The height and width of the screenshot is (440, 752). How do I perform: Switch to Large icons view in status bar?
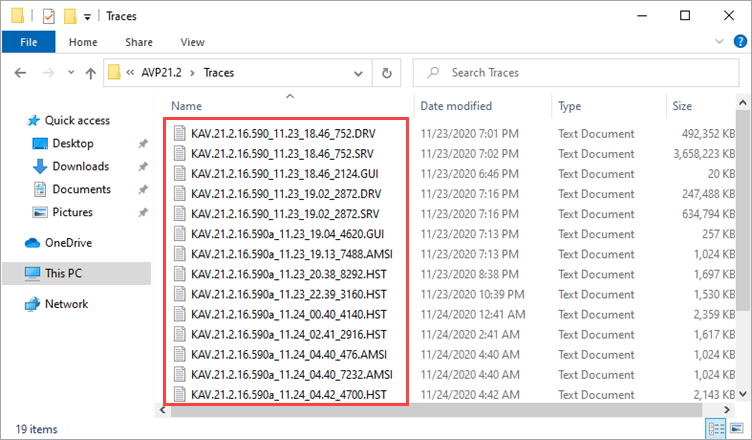[x=737, y=428]
